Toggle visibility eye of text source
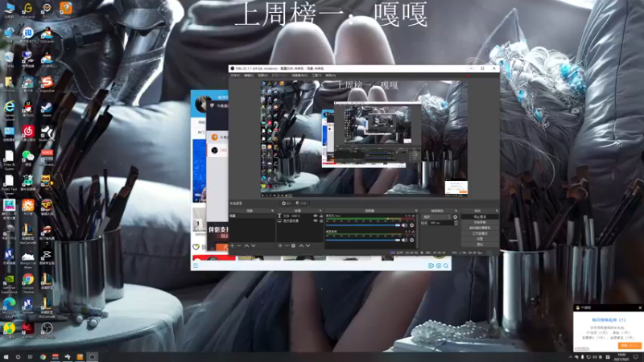This screenshot has height=362, width=644. (316, 216)
